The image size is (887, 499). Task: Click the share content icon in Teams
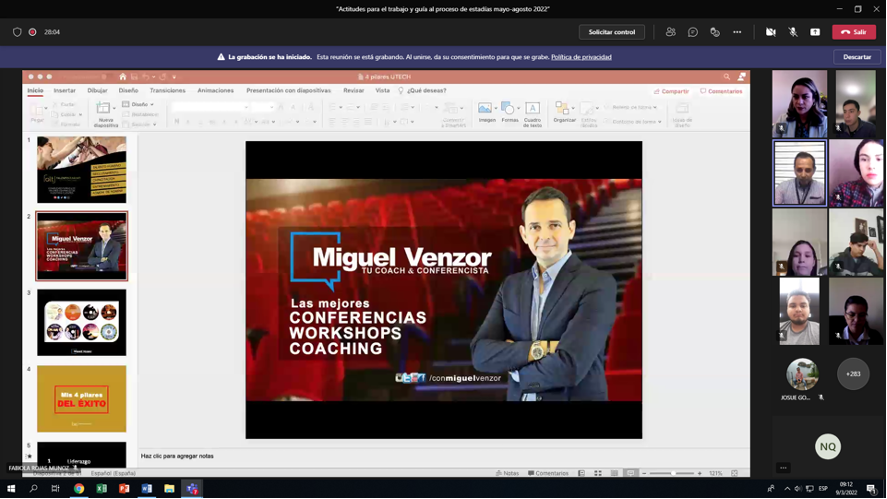tap(815, 32)
